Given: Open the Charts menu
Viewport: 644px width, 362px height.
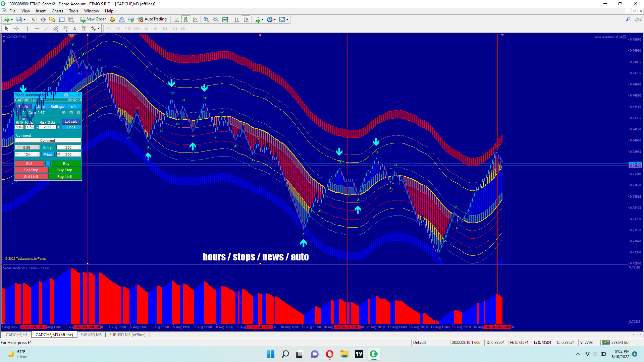Looking at the screenshot, I should 57,11.
